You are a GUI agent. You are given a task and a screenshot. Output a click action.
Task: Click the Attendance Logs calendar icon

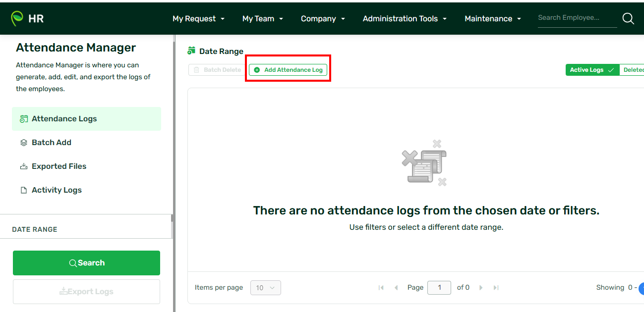point(24,119)
